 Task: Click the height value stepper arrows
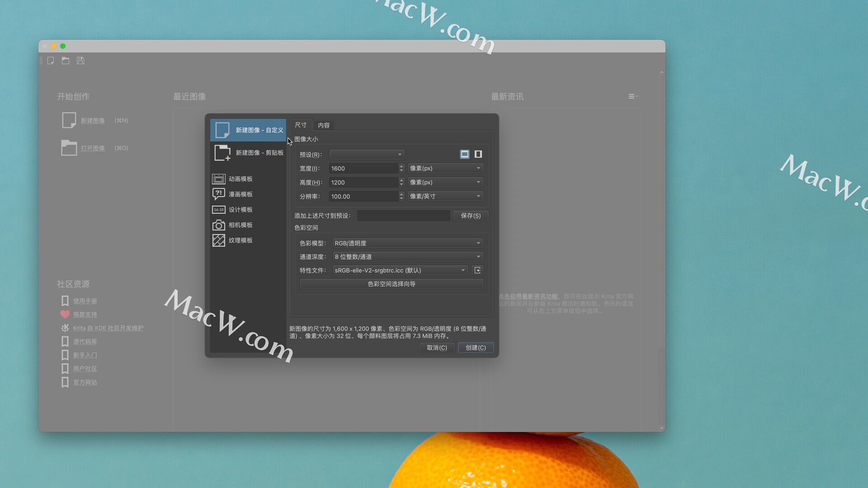click(401, 183)
